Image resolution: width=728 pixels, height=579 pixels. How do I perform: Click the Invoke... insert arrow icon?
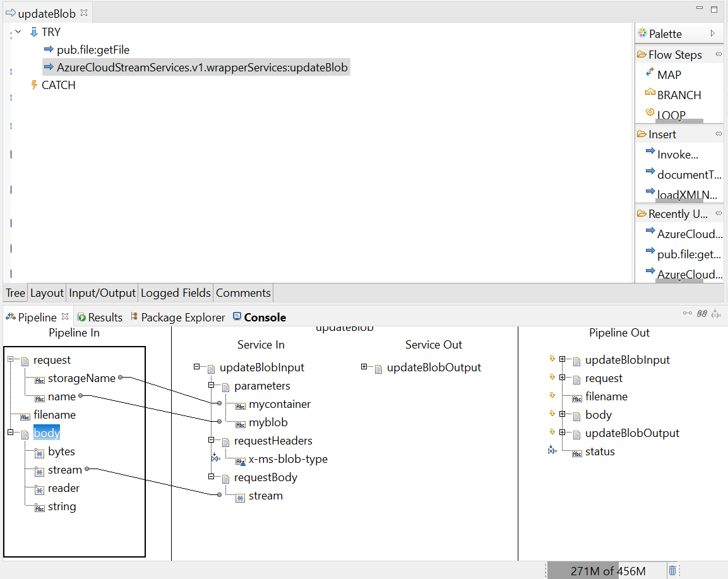(x=650, y=152)
